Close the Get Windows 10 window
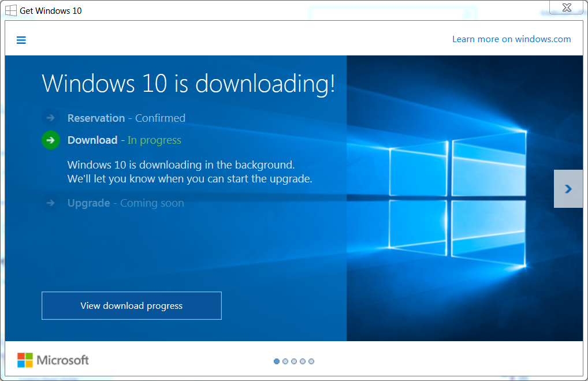Screen dimensions: 588x381 coord(567,7)
